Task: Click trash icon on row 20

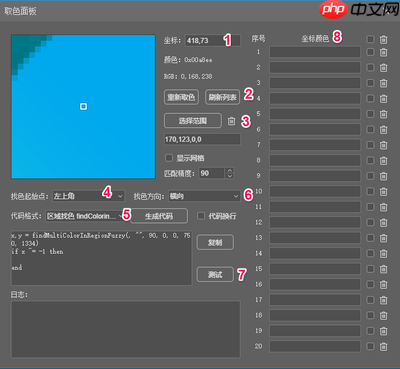Action: tap(383, 347)
